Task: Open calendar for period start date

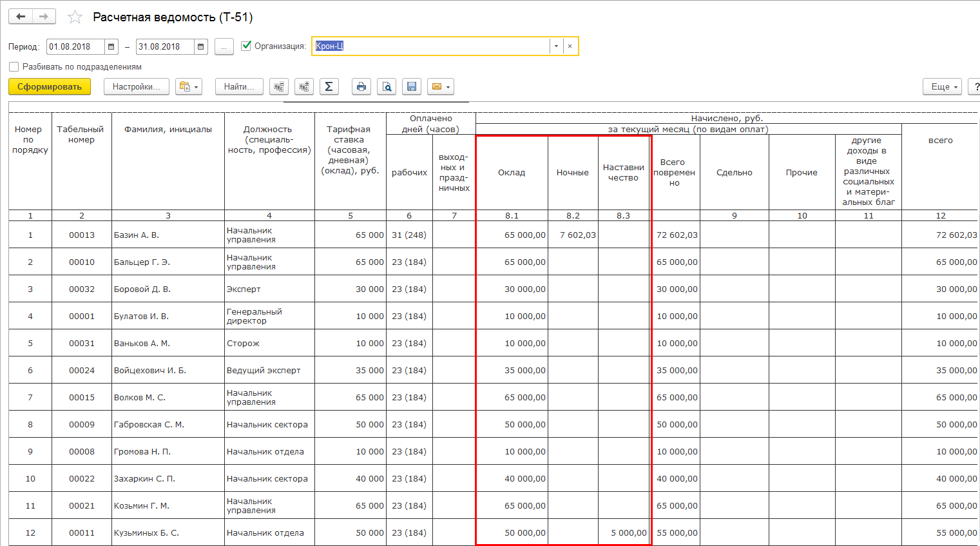Action: tap(111, 47)
